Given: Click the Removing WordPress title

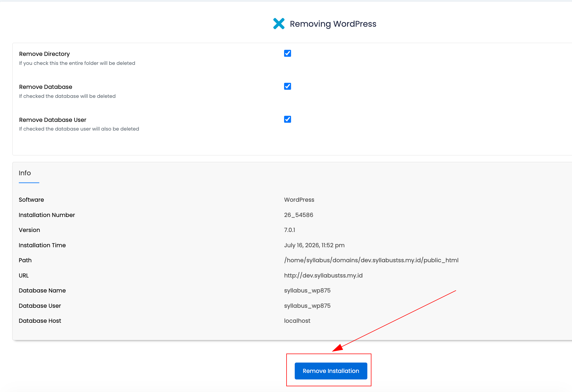Looking at the screenshot, I should 333,24.
